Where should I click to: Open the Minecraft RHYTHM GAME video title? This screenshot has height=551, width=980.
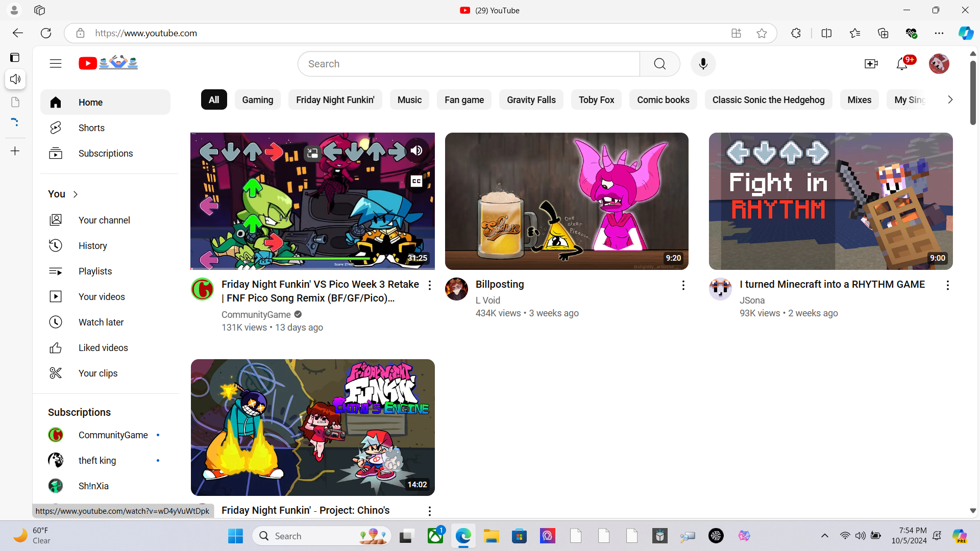[x=832, y=285]
